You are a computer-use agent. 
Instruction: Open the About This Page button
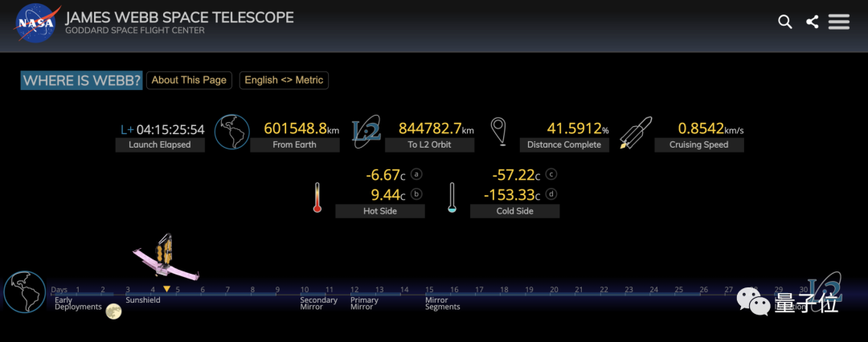[189, 80]
